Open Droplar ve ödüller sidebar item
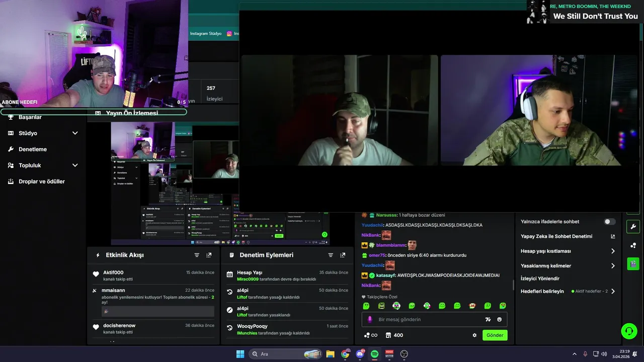 43,182
